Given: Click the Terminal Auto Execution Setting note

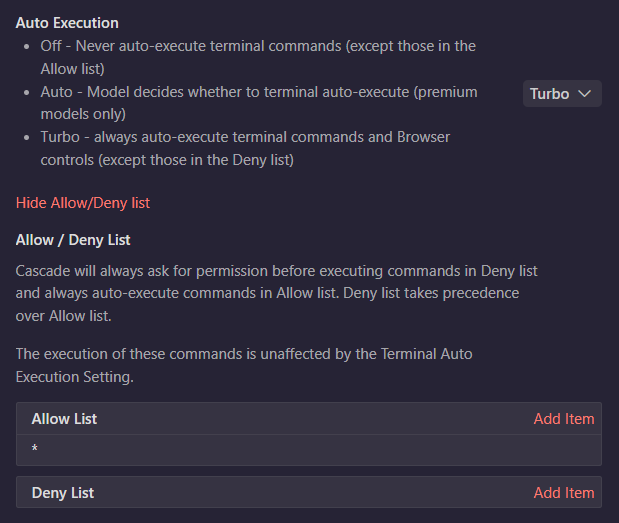Looking at the screenshot, I should 244,365.
